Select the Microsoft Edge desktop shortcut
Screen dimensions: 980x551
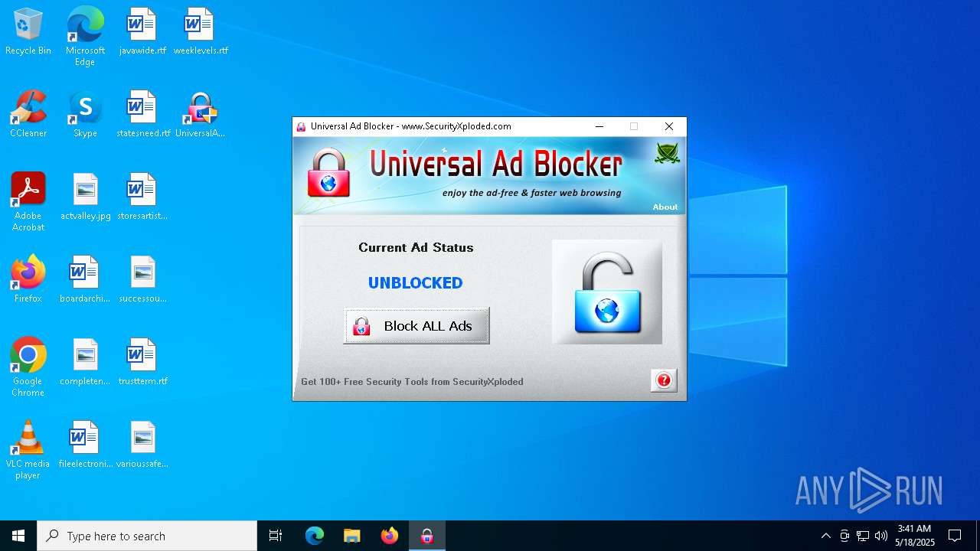click(85, 37)
